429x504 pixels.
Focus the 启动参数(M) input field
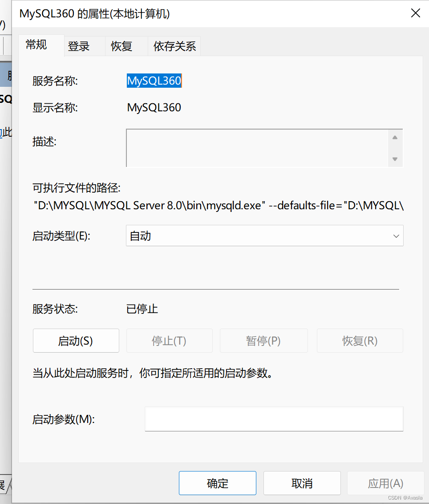pyautogui.click(x=274, y=419)
